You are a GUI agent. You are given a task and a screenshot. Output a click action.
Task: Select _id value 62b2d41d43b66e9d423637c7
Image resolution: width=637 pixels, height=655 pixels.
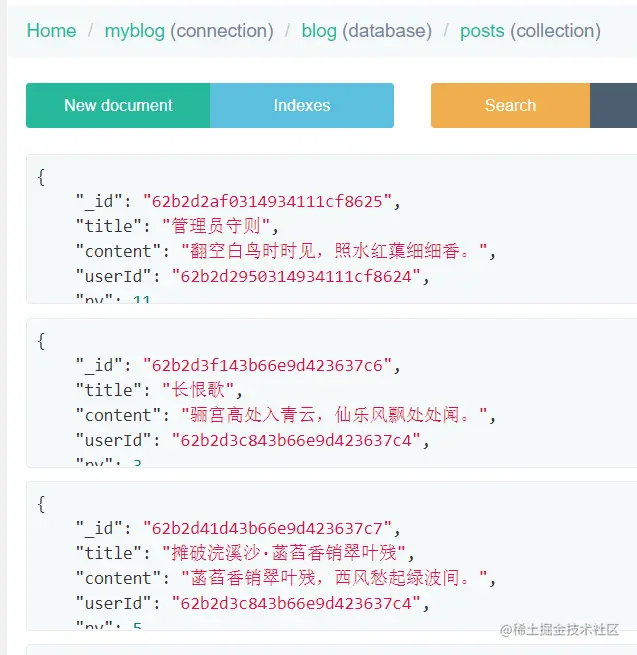point(267,528)
